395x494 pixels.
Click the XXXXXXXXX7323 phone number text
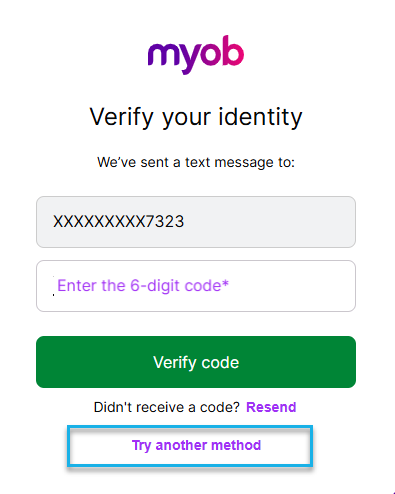[119, 222]
